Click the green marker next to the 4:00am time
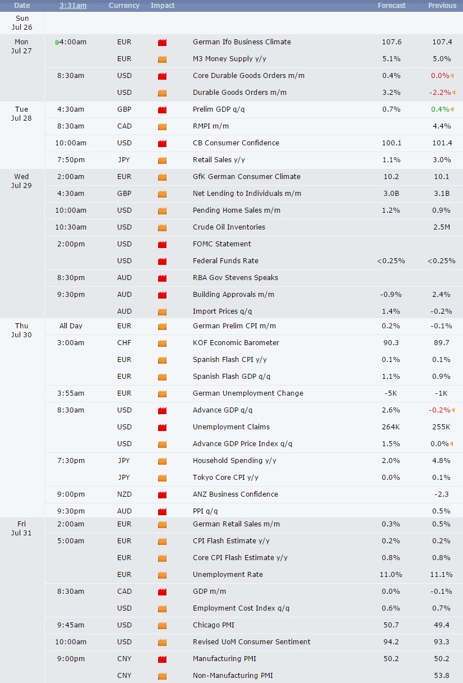Screen dimensions: 463x683 click(x=57, y=42)
